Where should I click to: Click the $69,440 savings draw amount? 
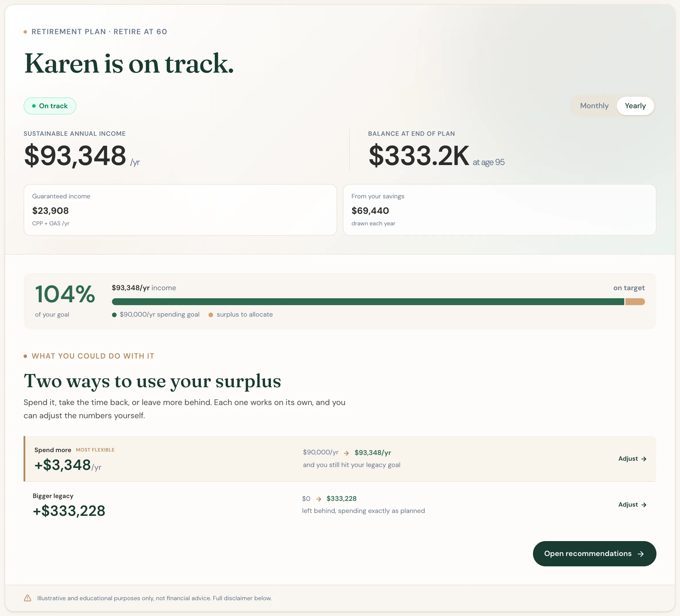[x=370, y=211]
